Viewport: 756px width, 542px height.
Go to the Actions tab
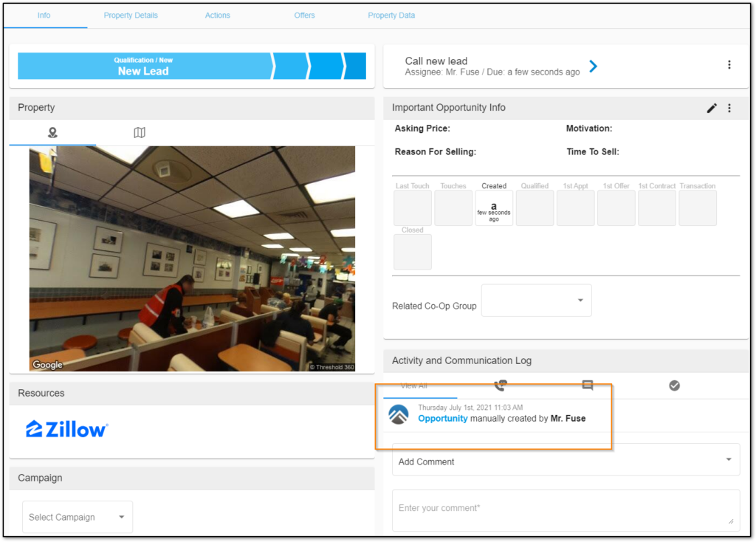(x=218, y=16)
